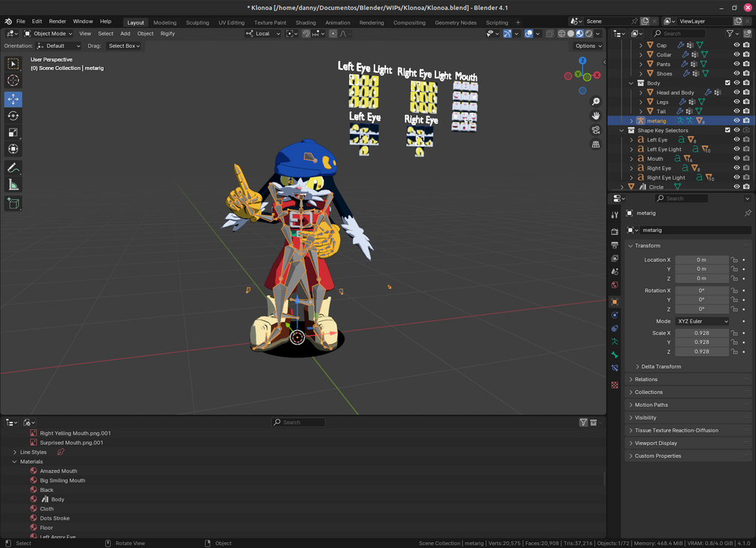Screen dimensions: 756x548
Task: Expand the Viewport Display panel
Action: coord(655,444)
